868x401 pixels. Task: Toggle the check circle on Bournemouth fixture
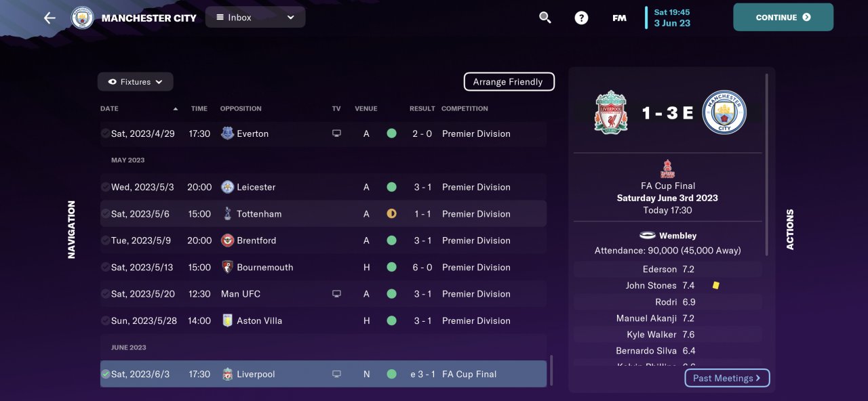click(x=105, y=267)
